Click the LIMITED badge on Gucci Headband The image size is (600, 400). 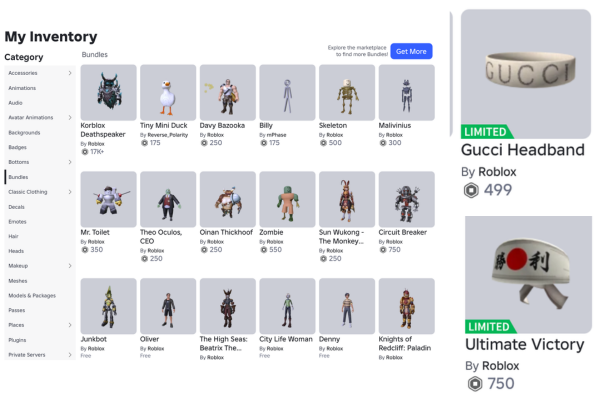point(487,132)
